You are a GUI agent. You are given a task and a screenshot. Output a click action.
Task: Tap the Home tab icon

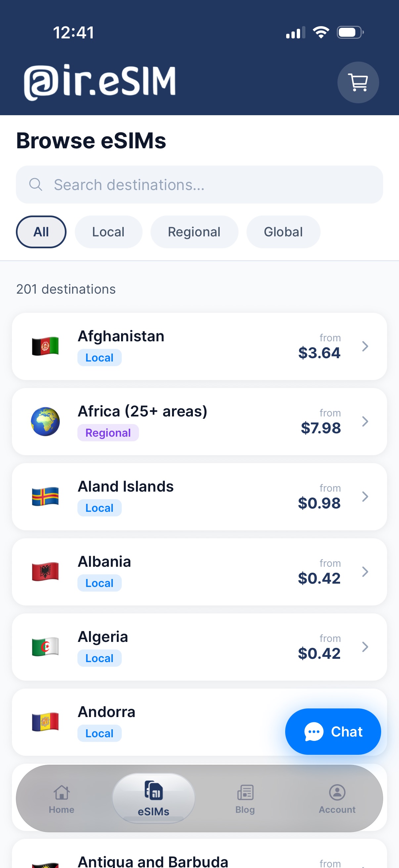point(62,792)
